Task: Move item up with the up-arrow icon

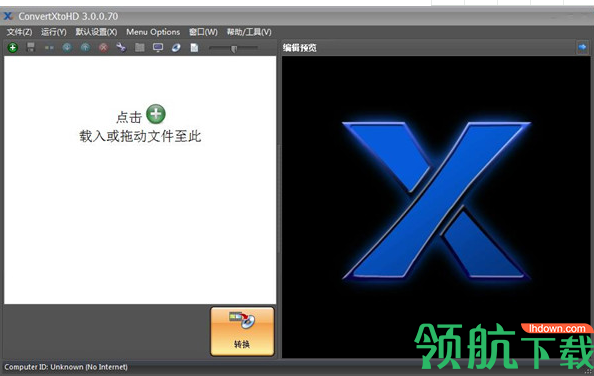Action: coord(85,47)
